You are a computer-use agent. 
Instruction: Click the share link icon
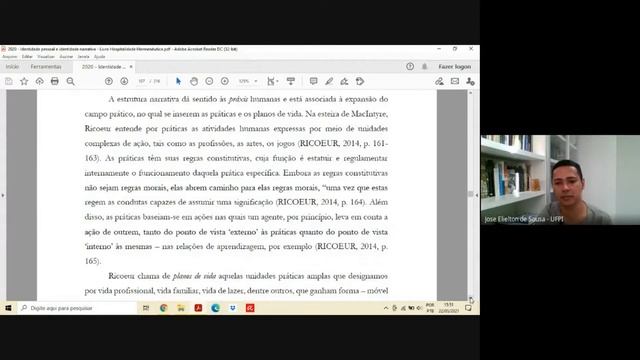[439, 81]
